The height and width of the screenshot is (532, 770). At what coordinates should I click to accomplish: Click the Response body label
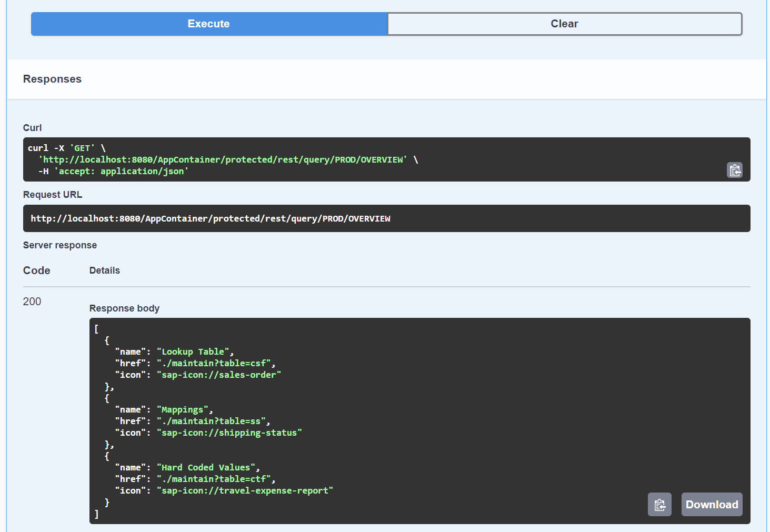[124, 308]
